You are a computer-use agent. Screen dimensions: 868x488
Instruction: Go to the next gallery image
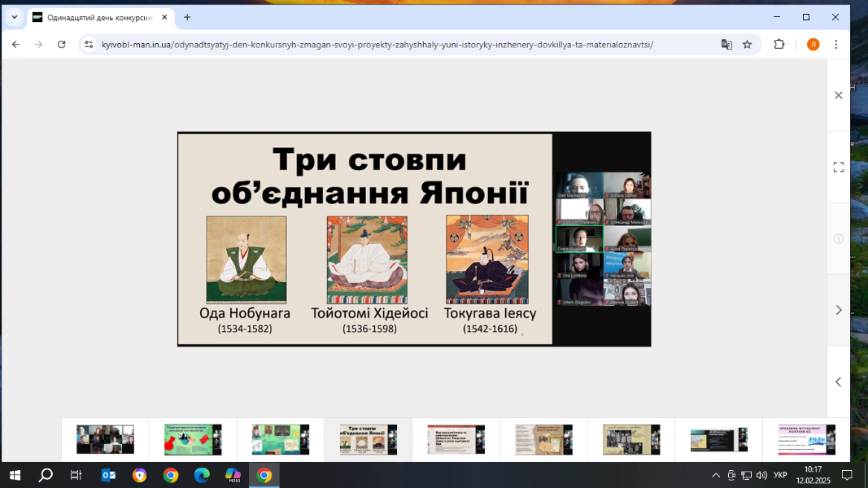coord(838,310)
